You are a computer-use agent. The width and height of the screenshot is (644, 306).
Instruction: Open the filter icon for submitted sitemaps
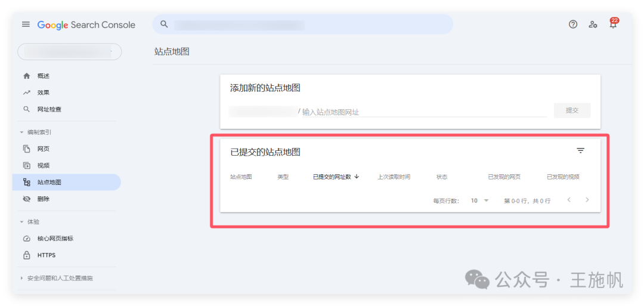(580, 151)
